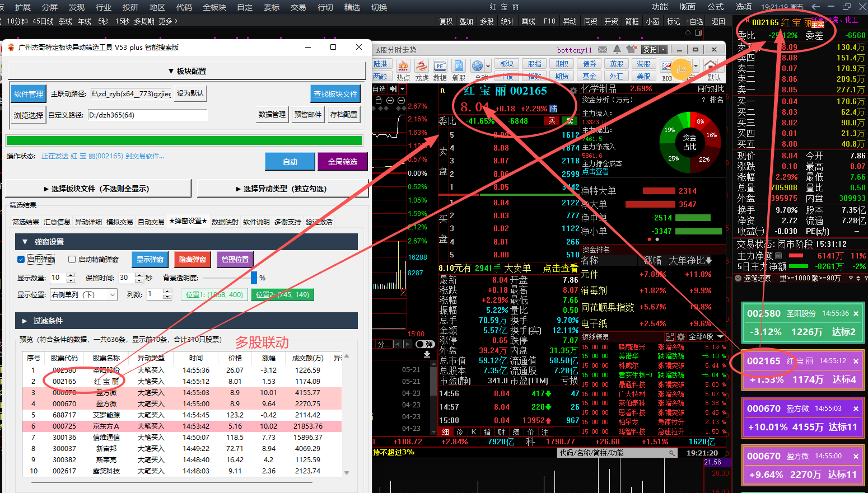Click the 默认 home icon in toolbar
Image resolution: width=868 pixels, height=493 pixels.
click(x=710, y=65)
